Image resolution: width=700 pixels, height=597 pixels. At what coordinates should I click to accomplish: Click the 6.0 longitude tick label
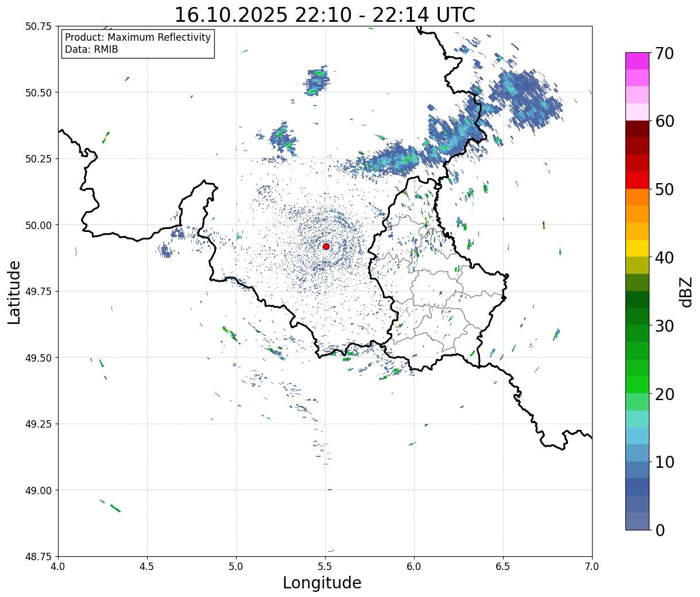point(414,567)
